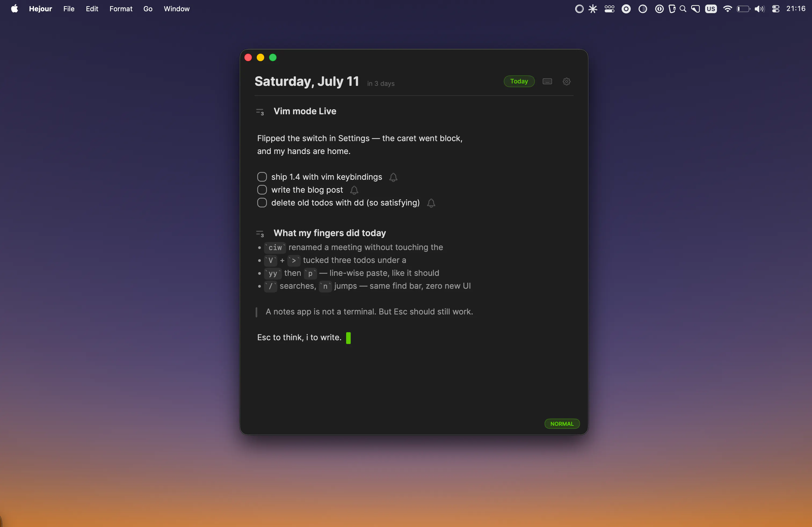
Task: Switch the US input source menu
Action: (x=711, y=9)
